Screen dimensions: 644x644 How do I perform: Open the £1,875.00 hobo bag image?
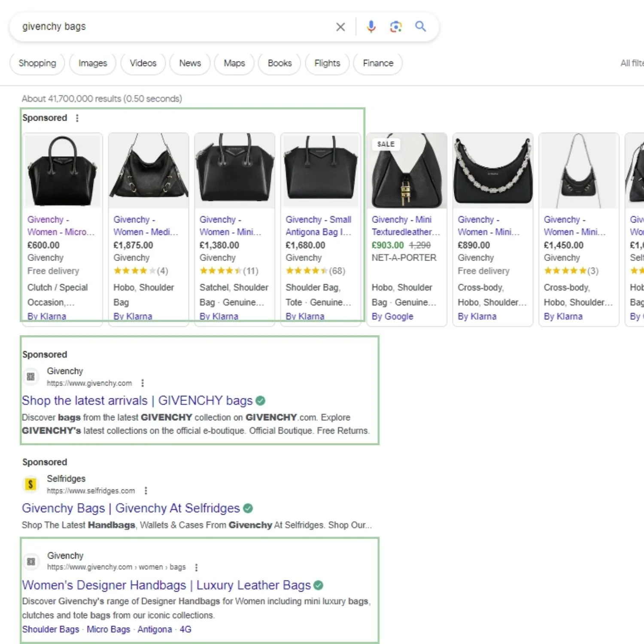149,171
